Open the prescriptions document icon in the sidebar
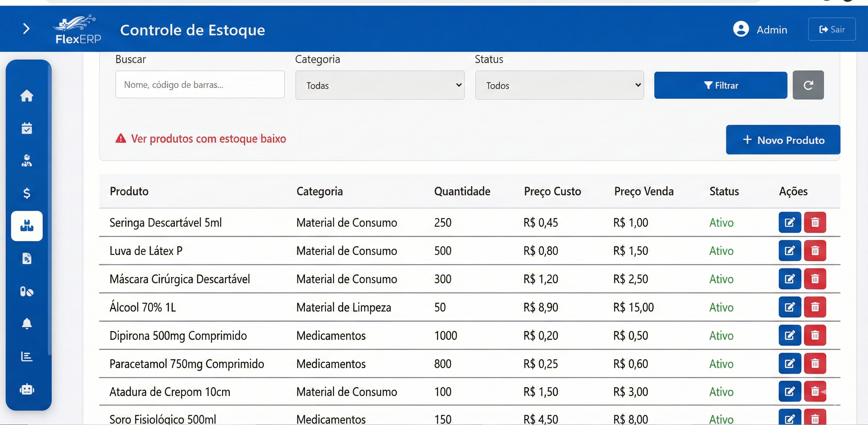This screenshot has width=868, height=425. (x=27, y=258)
